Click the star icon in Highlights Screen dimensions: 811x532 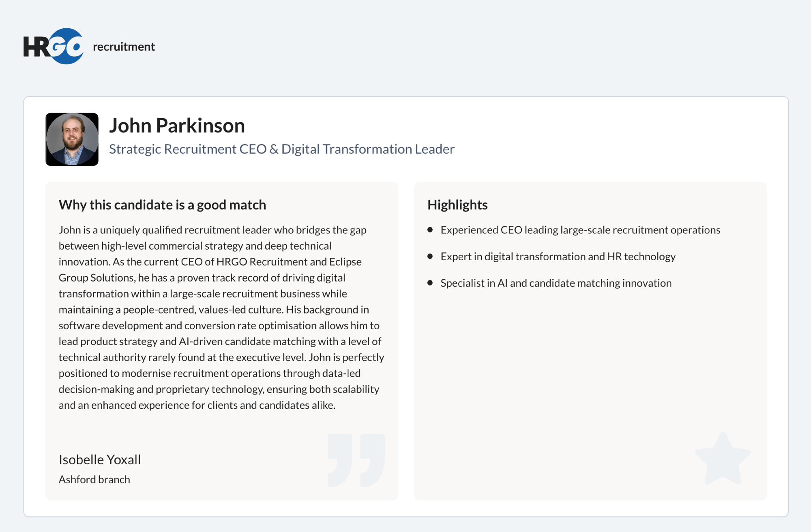click(x=723, y=458)
